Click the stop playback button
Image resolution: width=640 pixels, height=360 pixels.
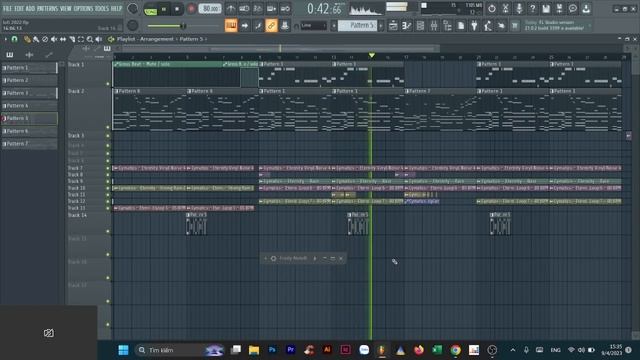click(177, 9)
